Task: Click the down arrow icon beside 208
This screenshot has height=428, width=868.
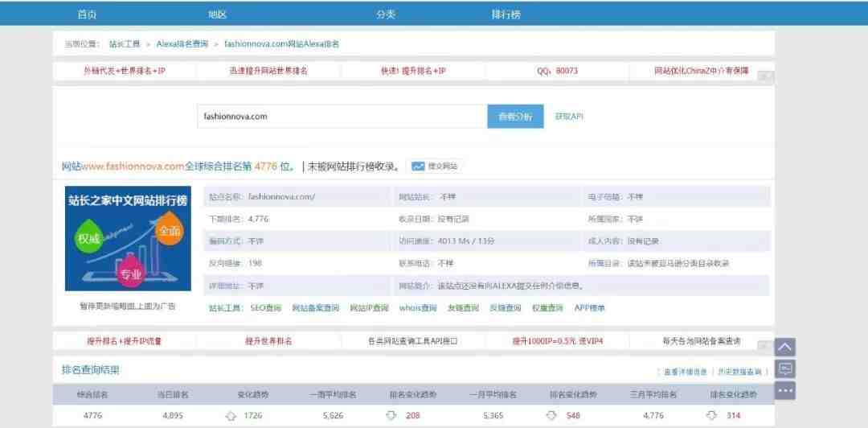Action: (x=391, y=416)
